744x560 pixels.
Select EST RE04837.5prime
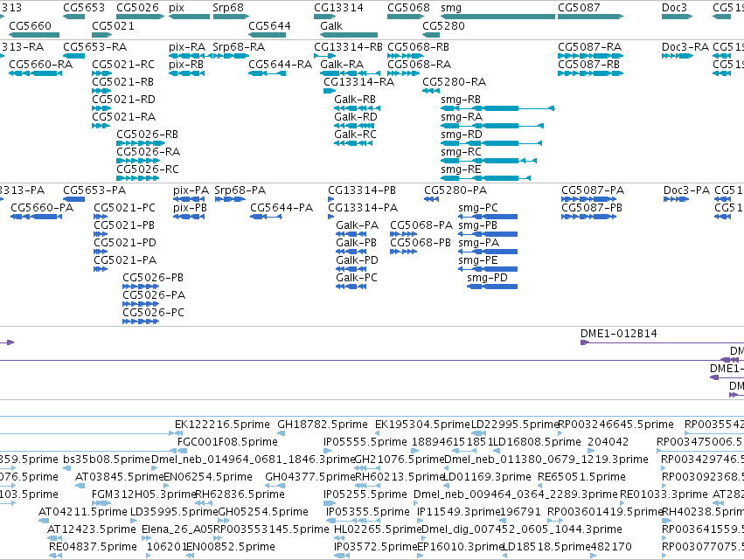point(55,556)
